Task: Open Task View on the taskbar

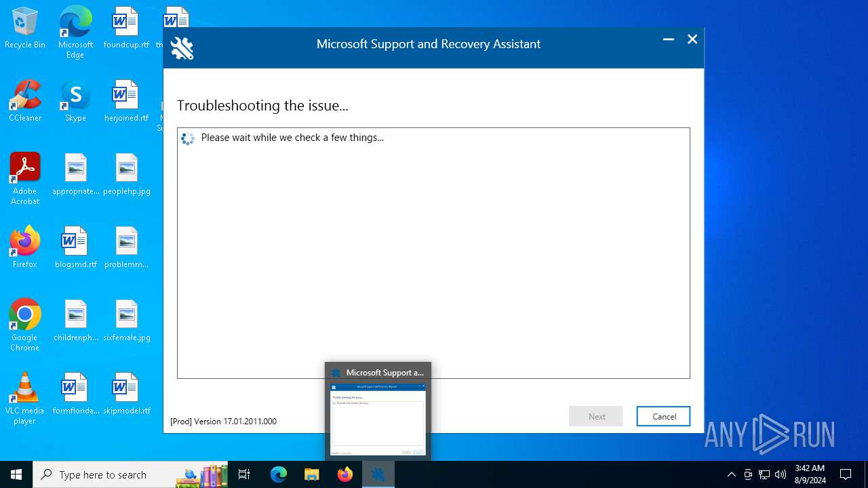Action: pyautogui.click(x=244, y=474)
